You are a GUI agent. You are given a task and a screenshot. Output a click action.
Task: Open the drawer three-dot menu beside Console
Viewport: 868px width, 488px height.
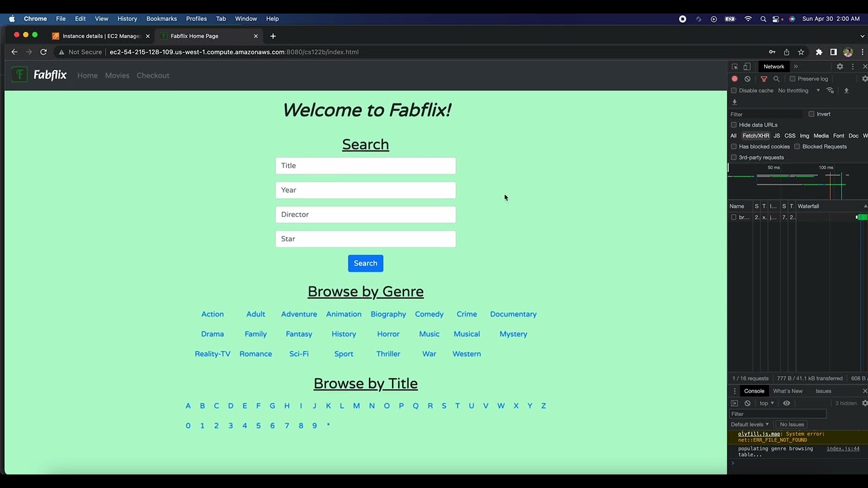(734, 391)
